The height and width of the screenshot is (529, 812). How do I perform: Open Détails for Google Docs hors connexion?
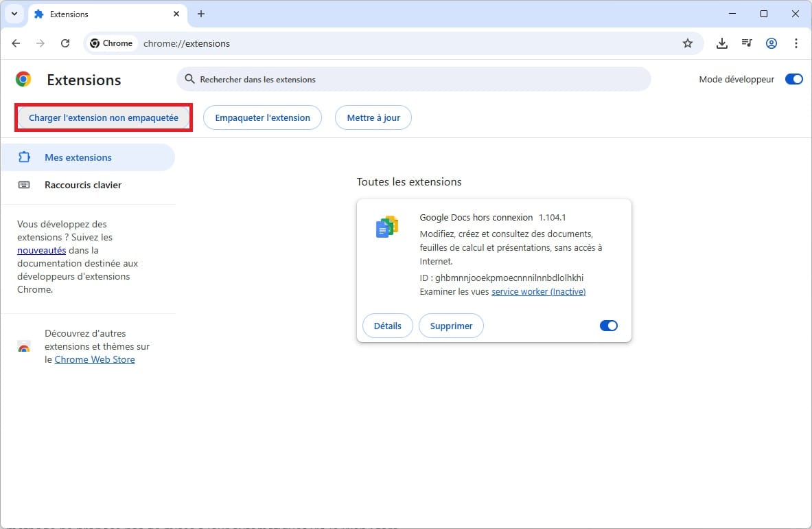(x=387, y=326)
